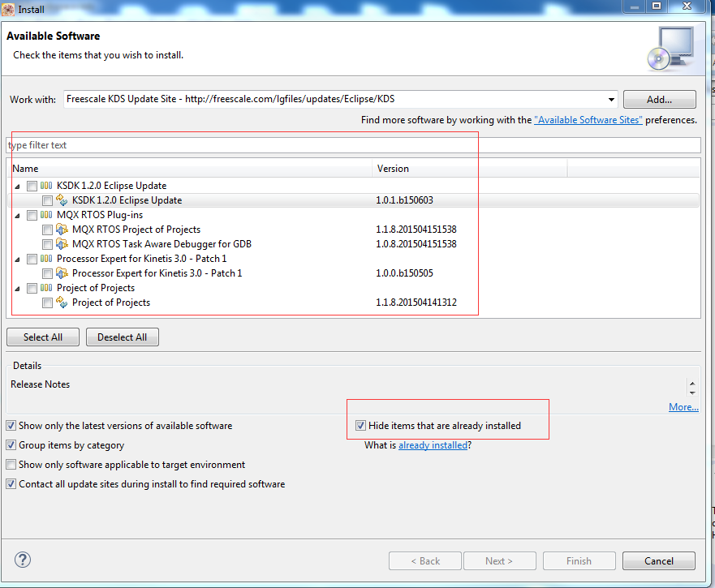This screenshot has width=715, height=588.
Task: Click the MQX RTOS Plug-ins category icon
Action: pos(46,215)
